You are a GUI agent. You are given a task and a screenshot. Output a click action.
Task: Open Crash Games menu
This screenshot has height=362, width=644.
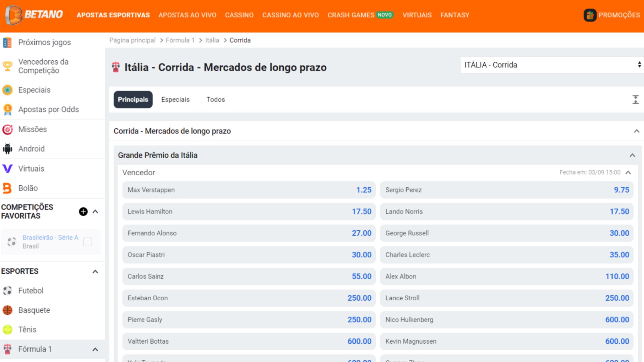click(360, 15)
